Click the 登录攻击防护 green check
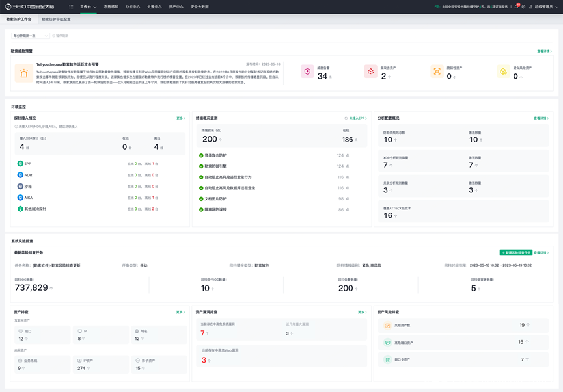The width and height of the screenshot is (563, 392). coord(201,156)
